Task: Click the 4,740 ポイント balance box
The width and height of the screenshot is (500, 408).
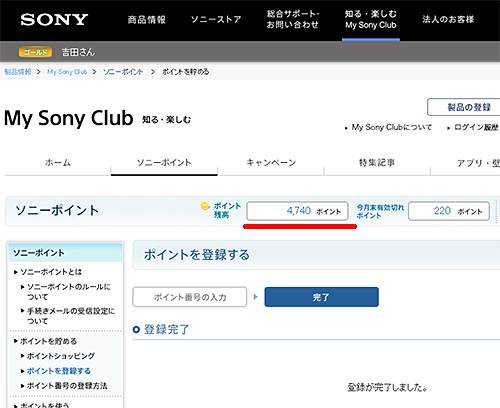Action: pos(297,211)
